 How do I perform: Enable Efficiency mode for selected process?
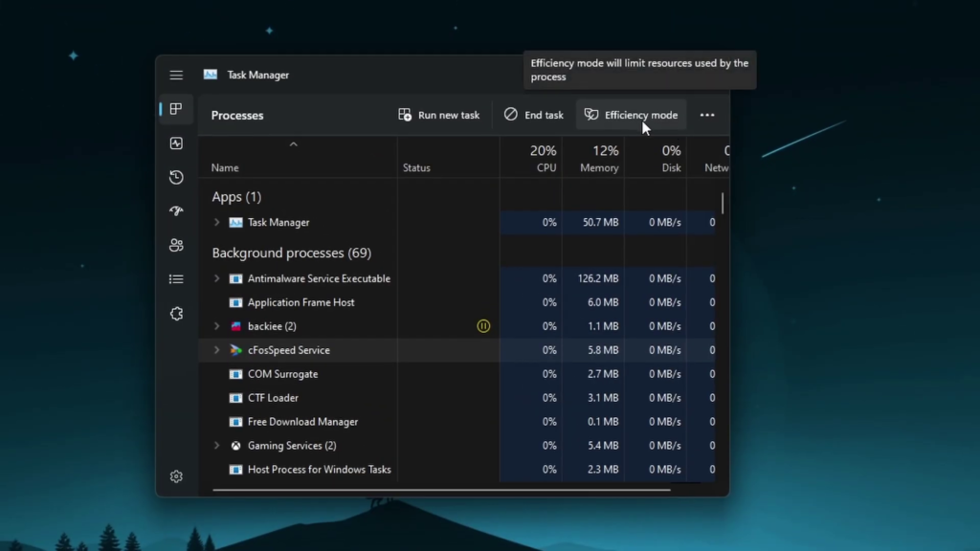(632, 115)
